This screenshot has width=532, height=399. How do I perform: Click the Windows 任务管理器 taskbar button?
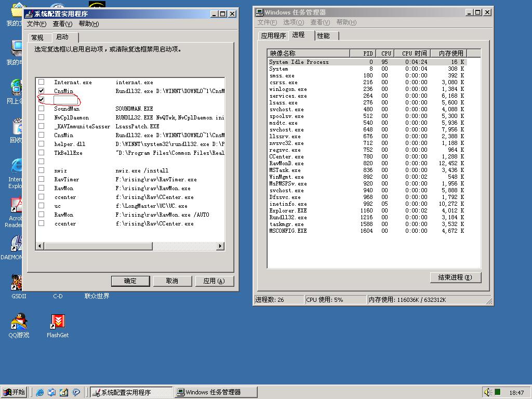tap(216, 392)
